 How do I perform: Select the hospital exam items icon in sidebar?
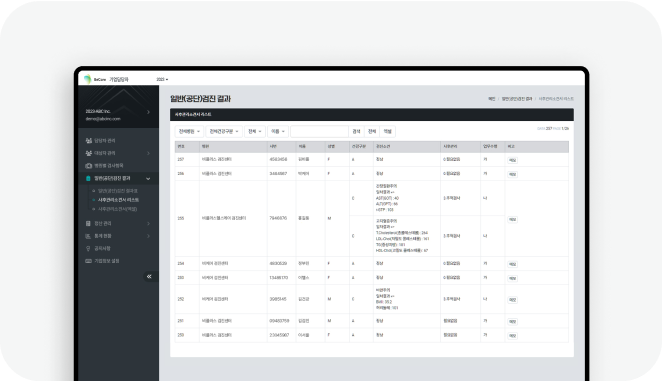point(89,166)
